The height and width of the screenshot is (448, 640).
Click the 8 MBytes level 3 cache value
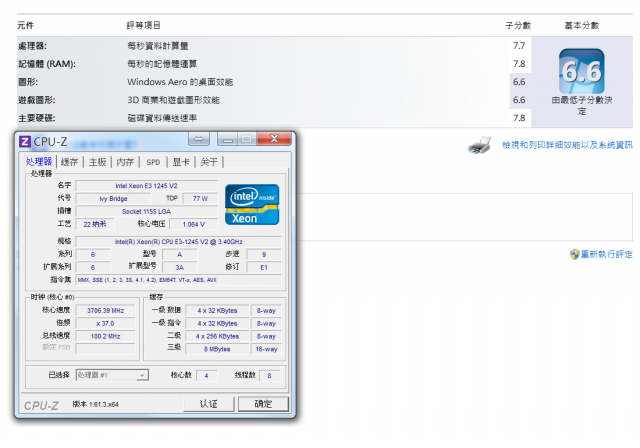(x=217, y=349)
